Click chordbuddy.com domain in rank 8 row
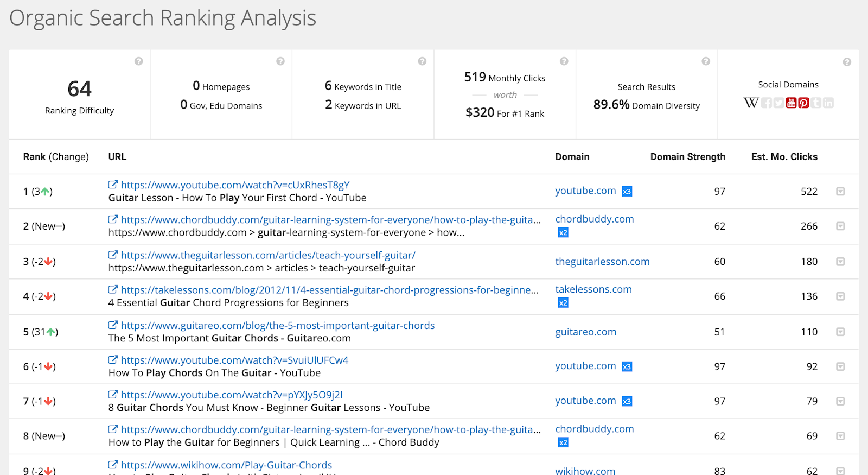The width and height of the screenshot is (868, 475). (x=595, y=429)
